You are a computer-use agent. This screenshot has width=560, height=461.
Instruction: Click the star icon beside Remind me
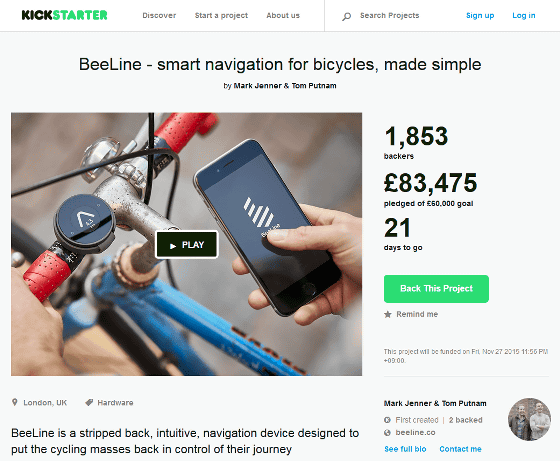pos(388,314)
